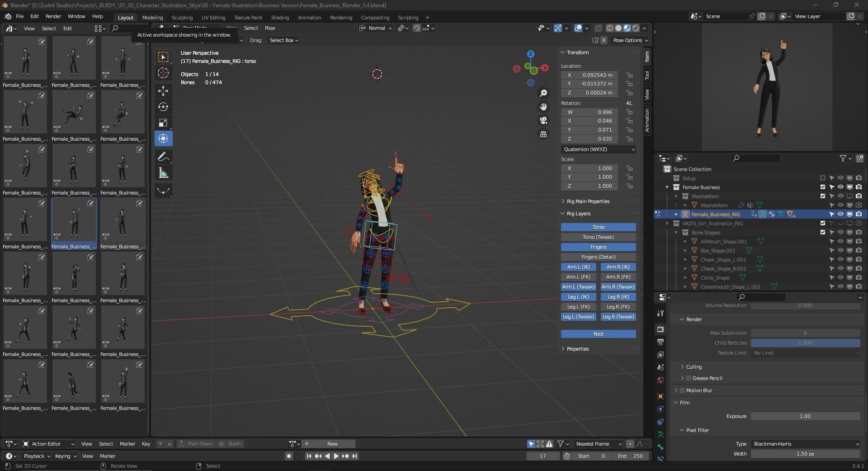The image size is (868, 471).
Task: Expand the Properties panel in sidebar
Action: pos(577,349)
